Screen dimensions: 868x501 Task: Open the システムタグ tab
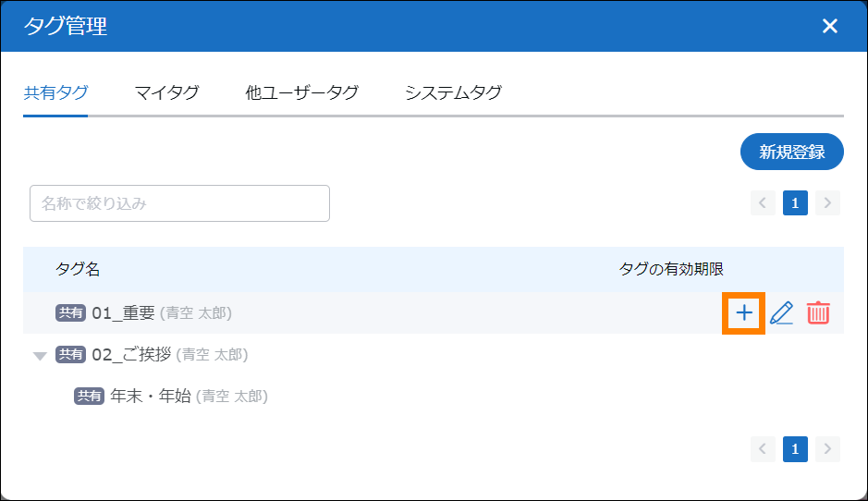(453, 92)
